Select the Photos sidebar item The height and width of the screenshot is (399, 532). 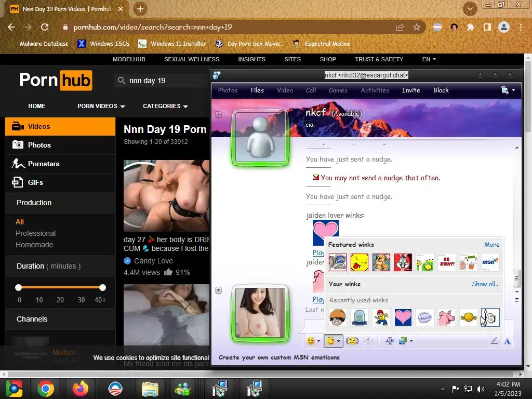[x=60, y=145]
